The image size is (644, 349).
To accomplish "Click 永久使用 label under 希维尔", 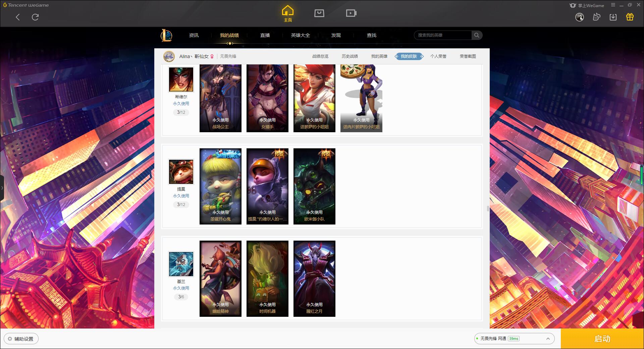I will [x=181, y=104].
